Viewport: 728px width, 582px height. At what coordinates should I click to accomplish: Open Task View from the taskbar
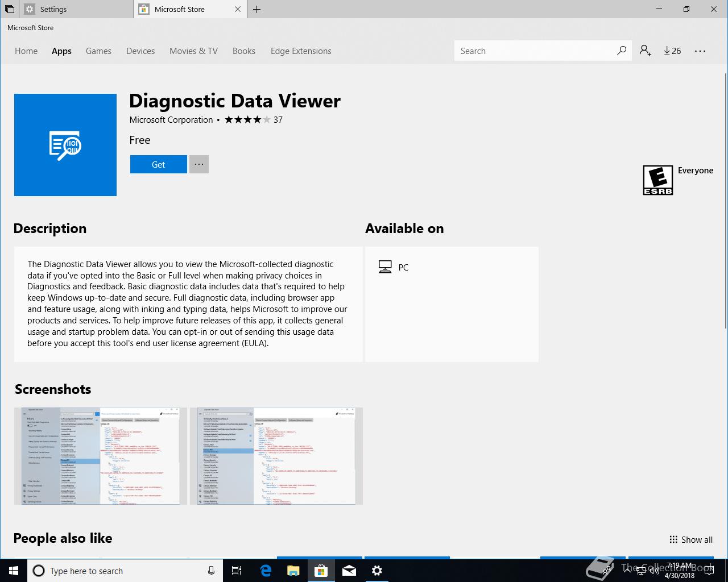tap(237, 571)
